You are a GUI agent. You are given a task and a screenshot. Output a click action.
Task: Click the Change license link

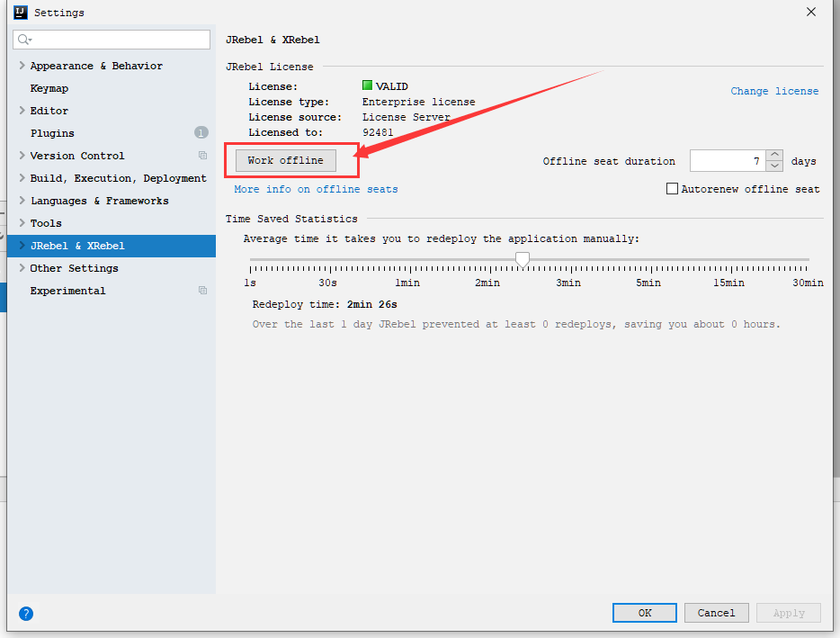pyautogui.click(x=774, y=91)
